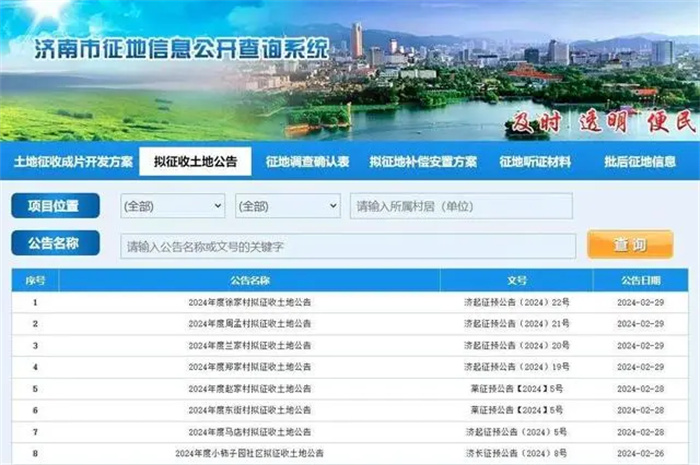Focus the 请输入所属村居（单位）field
This screenshot has width=700, height=465.
[x=461, y=206]
